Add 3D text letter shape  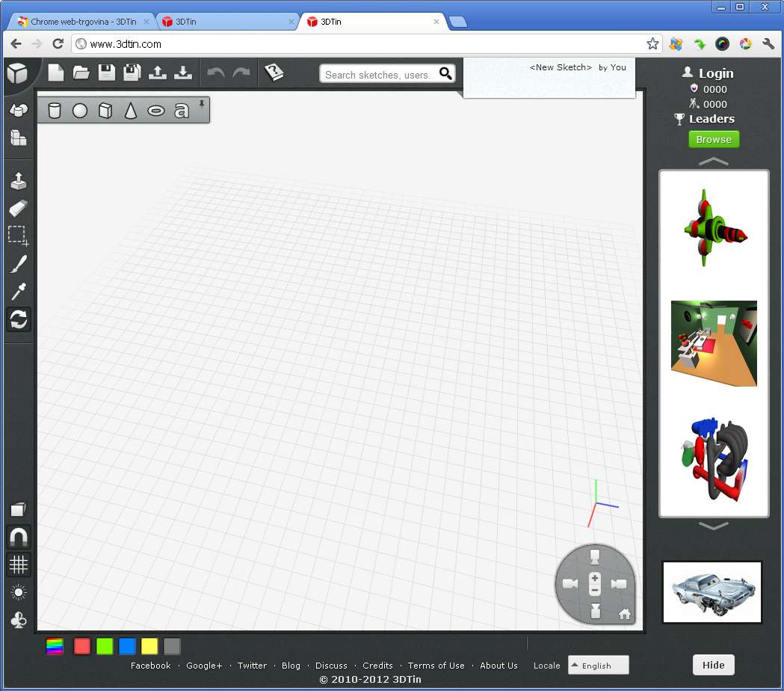click(182, 111)
